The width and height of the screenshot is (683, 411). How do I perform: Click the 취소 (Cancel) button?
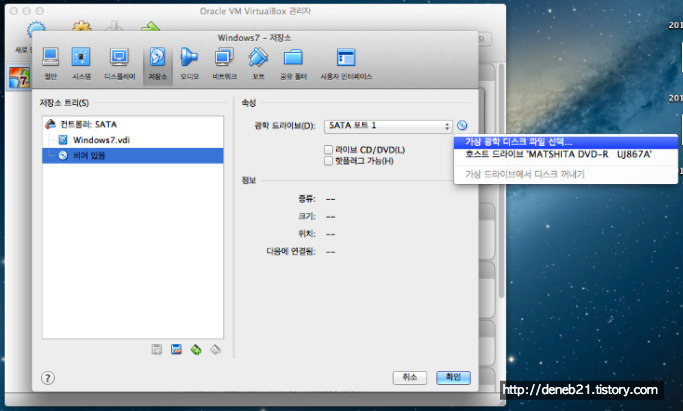point(409,377)
